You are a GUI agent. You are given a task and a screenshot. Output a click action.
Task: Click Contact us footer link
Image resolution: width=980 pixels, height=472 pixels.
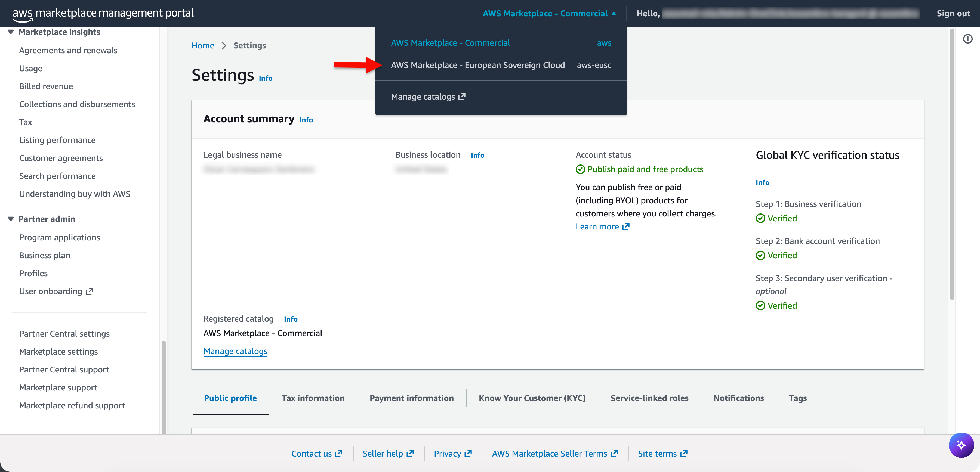[x=317, y=454]
